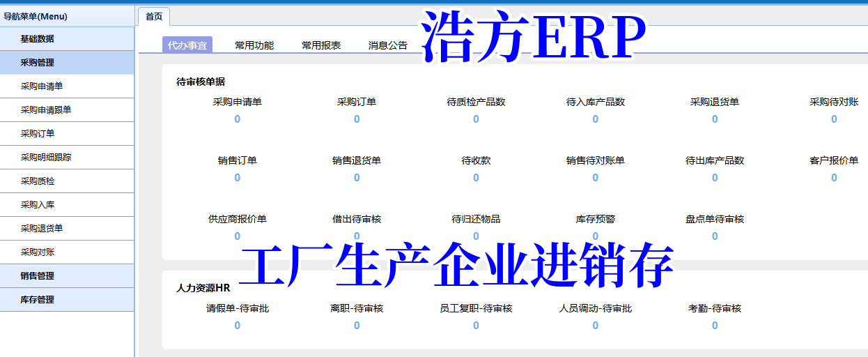
Task: Expand the 销售管理 menu section
Action: click(37, 276)
